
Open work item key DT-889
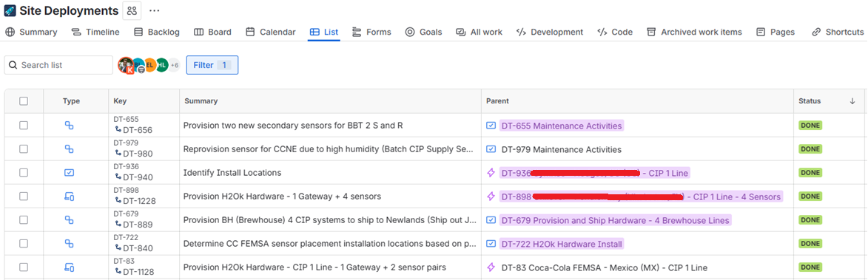pyautogui.click(x=138, y=225)
